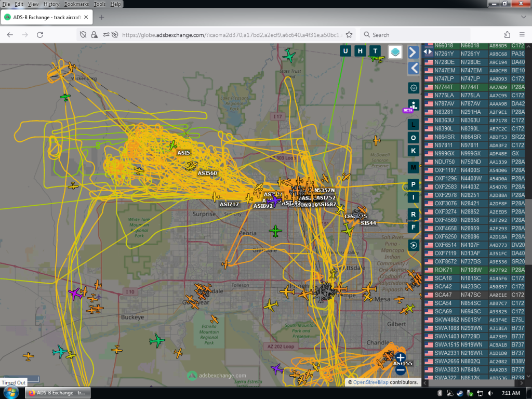Viewport: 532px width, 399px height.
Task: Open the BETA leaderboard stats button
Action: coord(413,105)
